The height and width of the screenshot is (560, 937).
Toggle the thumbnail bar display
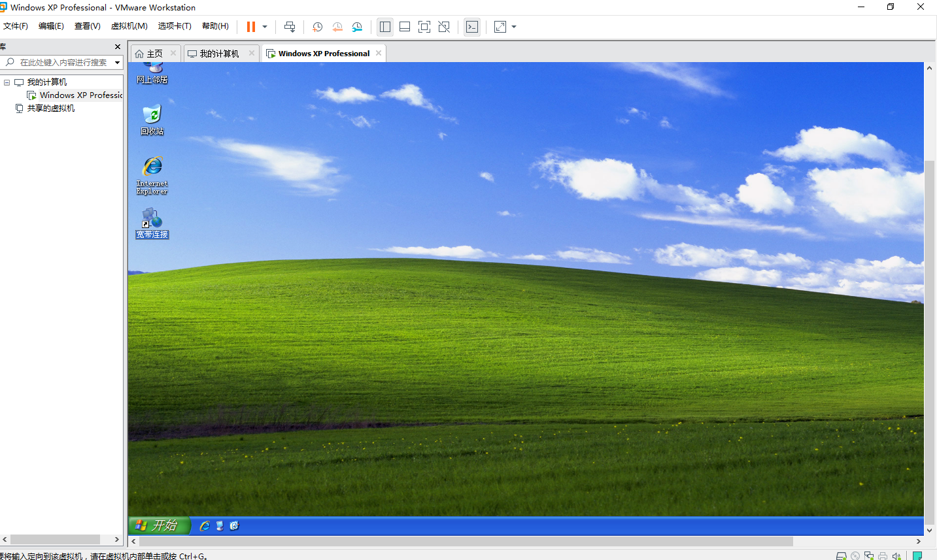click(404, 27)
